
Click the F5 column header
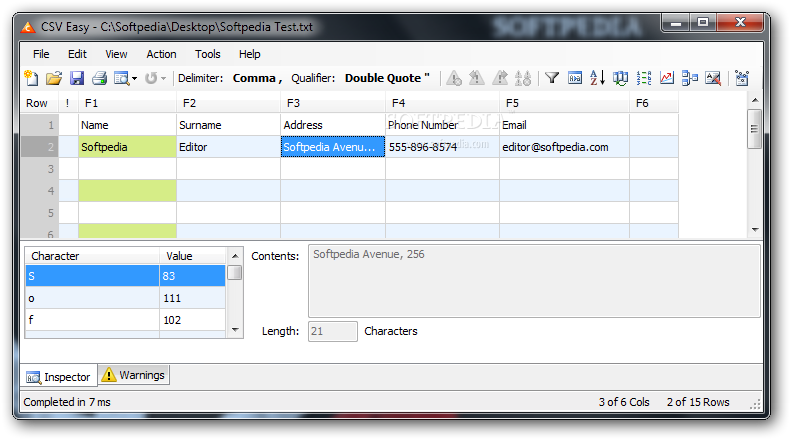point(564,103)
